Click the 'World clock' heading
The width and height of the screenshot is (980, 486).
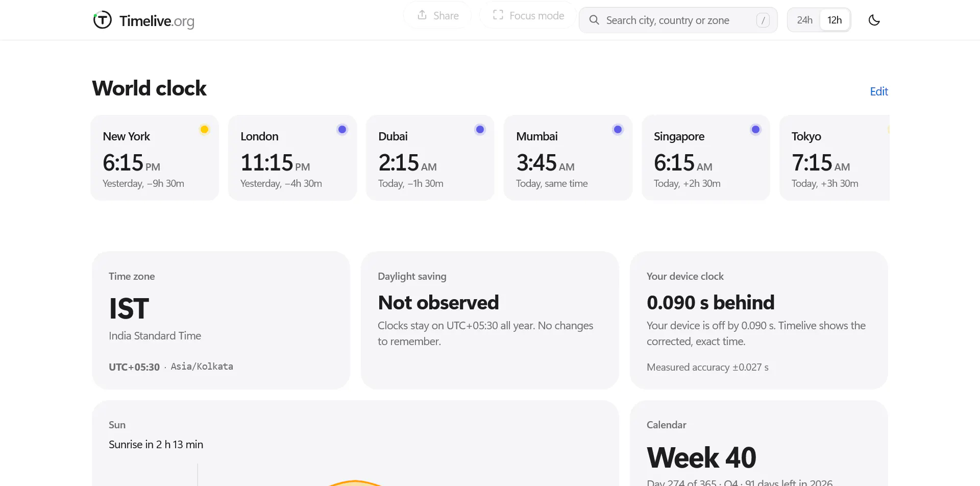(149, 88)
